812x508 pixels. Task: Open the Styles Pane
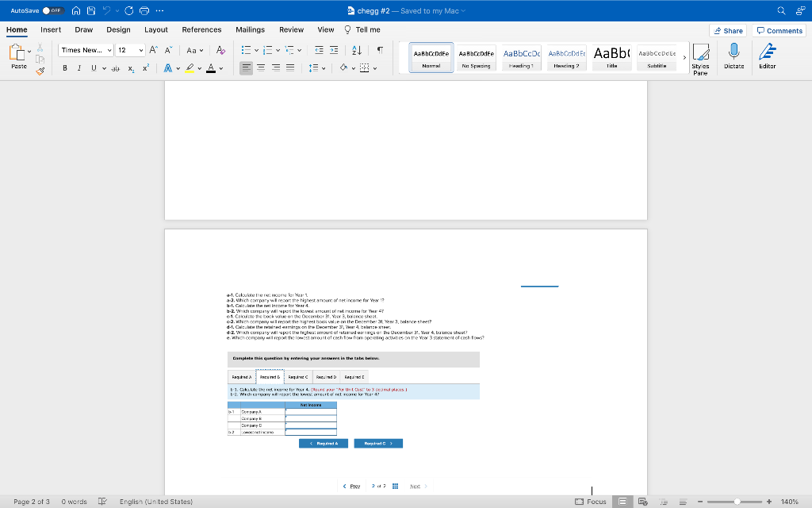701,59
